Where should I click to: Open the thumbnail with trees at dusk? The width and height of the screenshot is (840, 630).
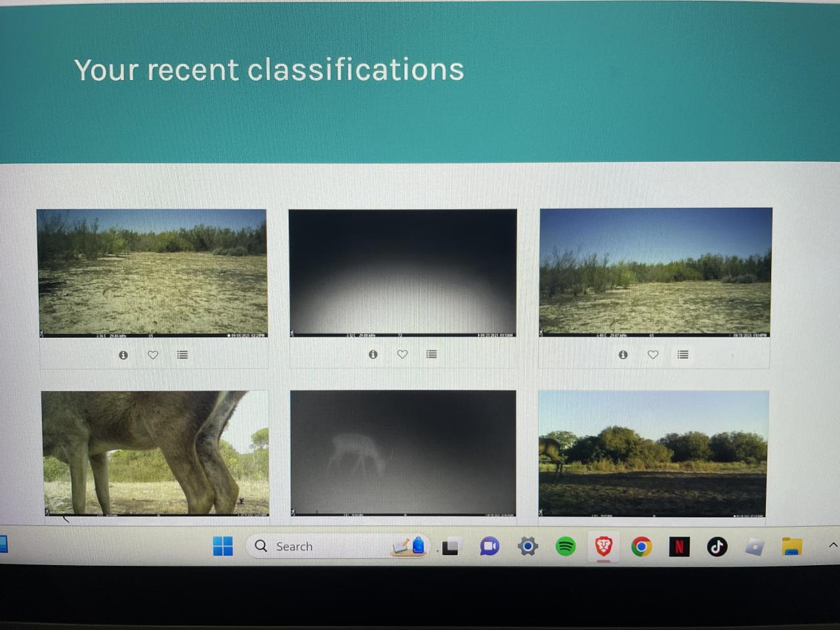(654, 453)
